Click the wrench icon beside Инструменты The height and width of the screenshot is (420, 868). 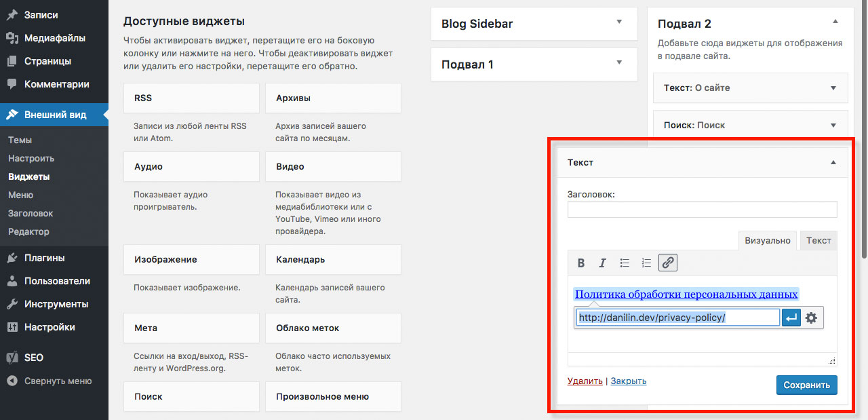tap(12, 304)
